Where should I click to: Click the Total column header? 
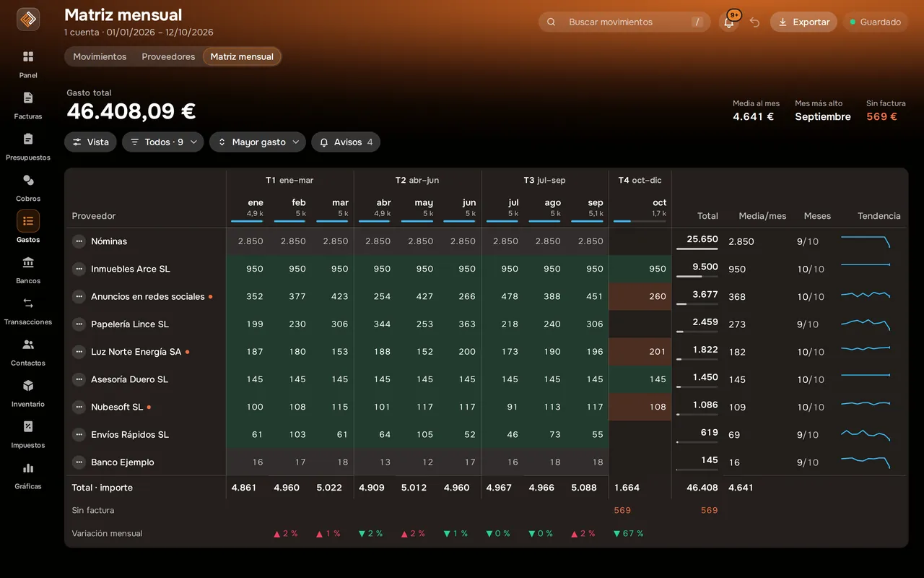(x=707, y=216)
